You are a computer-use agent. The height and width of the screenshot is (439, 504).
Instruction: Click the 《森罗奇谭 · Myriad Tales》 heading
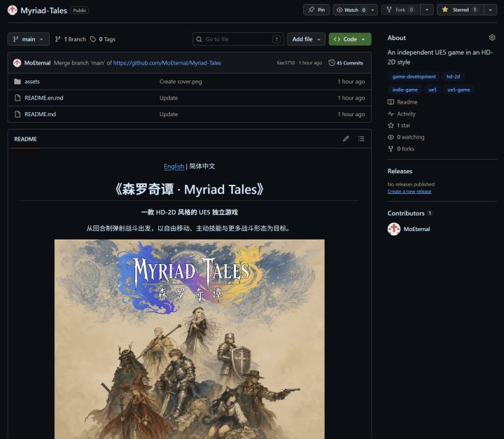pyautogui.click(x=189, y=190)
